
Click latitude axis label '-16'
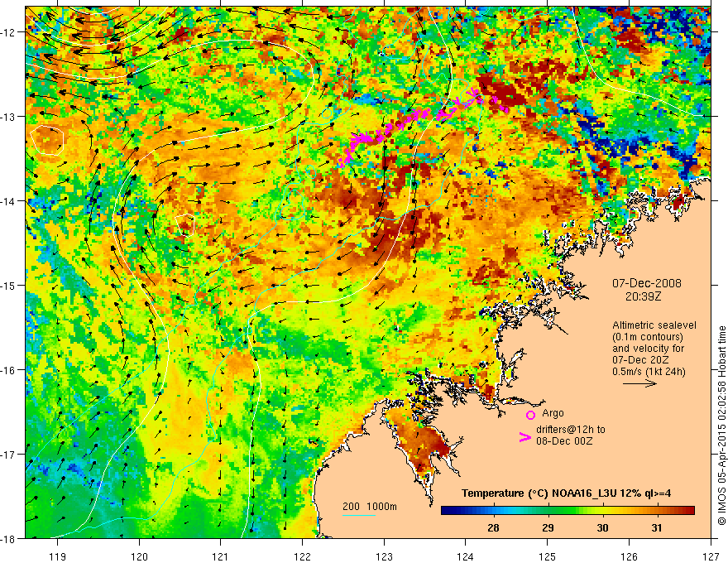[9, 370]
